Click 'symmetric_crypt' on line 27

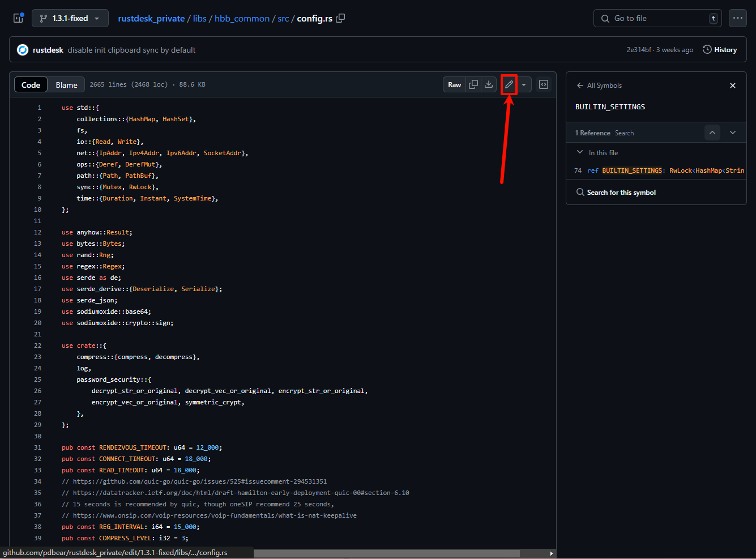[213, 402]
